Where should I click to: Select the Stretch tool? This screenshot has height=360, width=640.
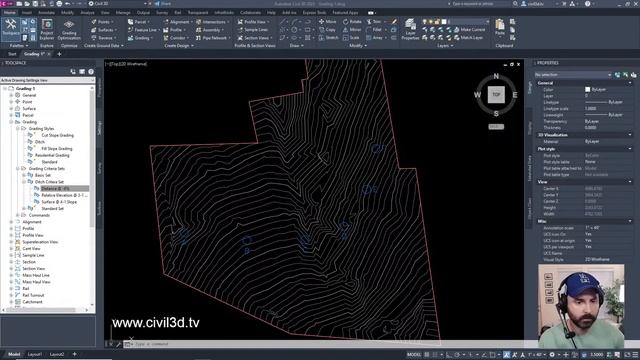[x=328, y=38]
